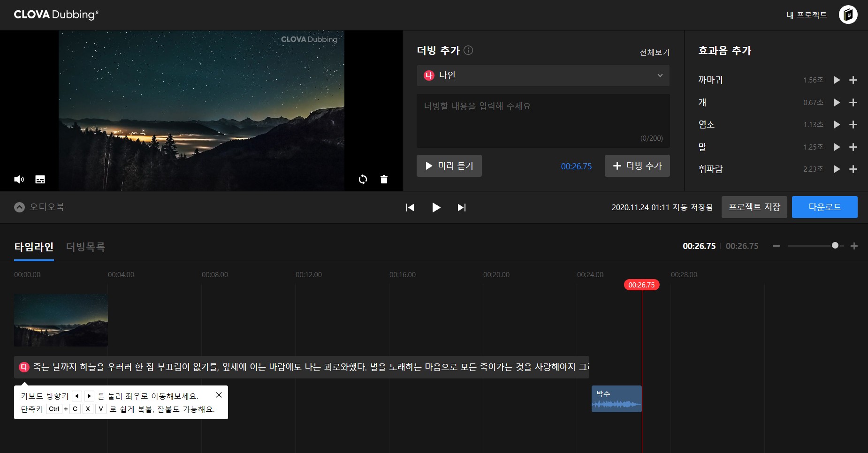
Task: Add the 휘파람 sound effect
Action: 853,169
